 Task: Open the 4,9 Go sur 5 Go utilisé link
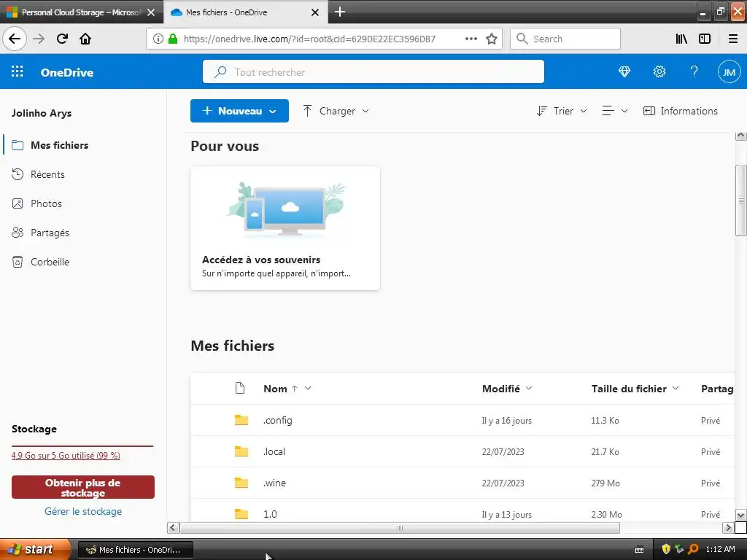(x=66, y=455)
